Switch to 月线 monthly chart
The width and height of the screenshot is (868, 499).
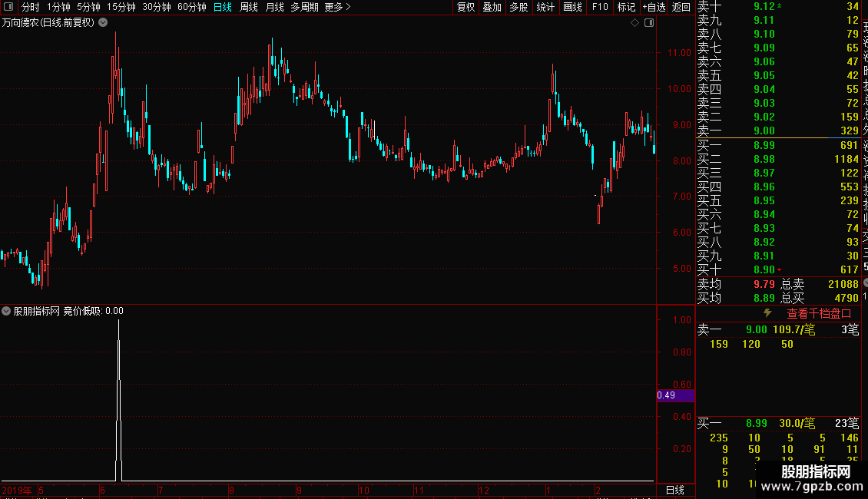point(274,7)
